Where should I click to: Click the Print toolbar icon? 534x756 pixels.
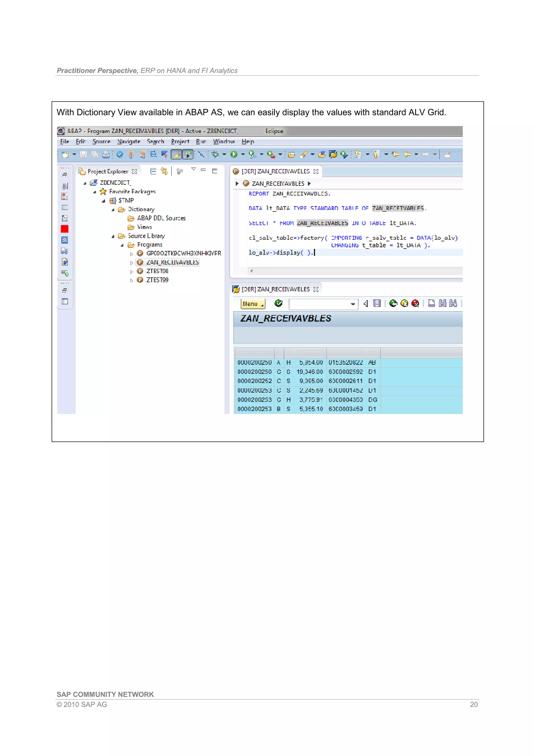coord(106,154)
